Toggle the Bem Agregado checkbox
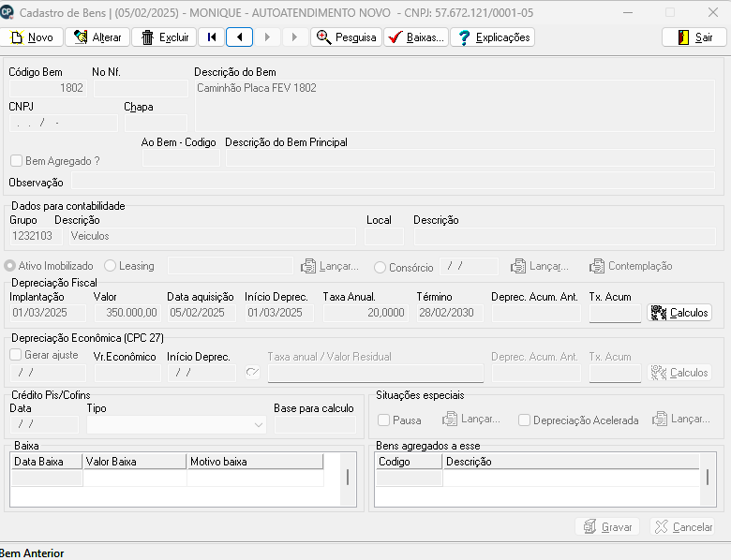The width and height of the screenshot is (731, 560). click(x=16, y=161)
